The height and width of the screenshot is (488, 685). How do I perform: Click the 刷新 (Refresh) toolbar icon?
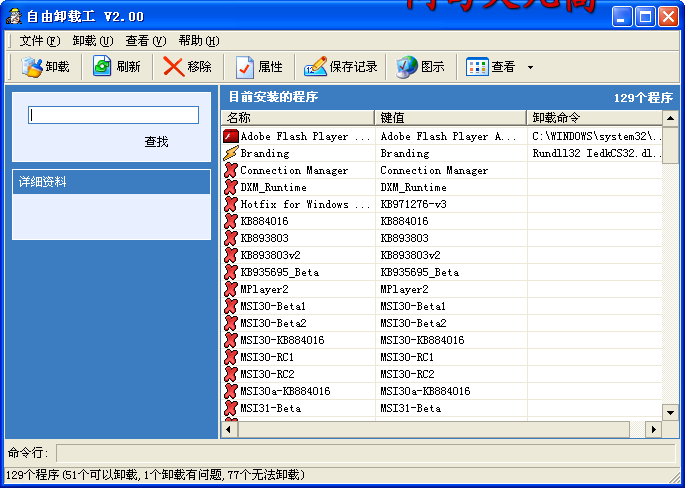point(102,67)
